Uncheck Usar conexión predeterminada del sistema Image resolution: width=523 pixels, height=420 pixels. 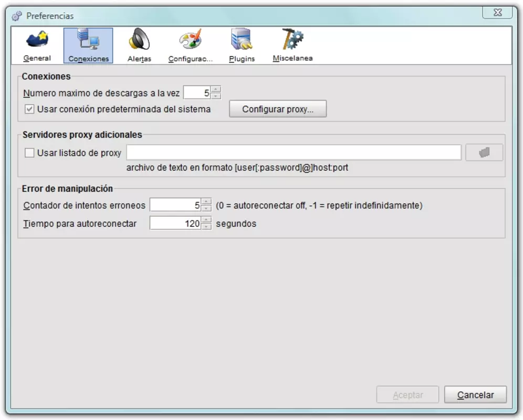29,109
